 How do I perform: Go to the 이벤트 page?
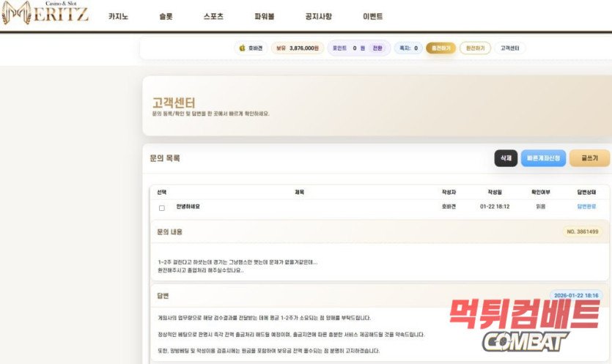click(x=372, y=16)
